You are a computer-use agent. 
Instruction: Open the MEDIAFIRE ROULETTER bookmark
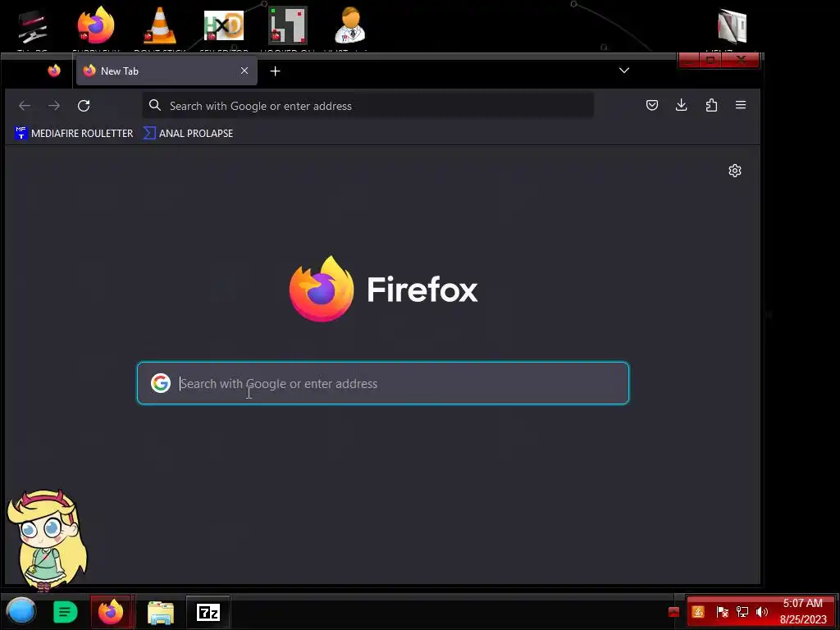pos(74,133)
